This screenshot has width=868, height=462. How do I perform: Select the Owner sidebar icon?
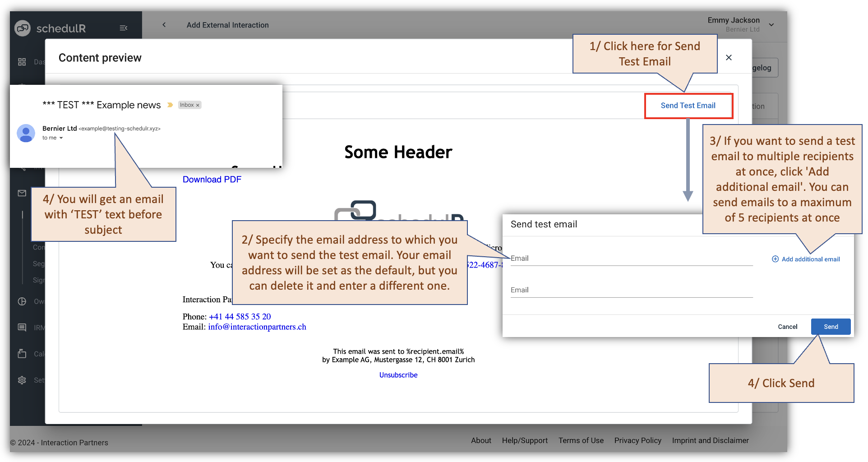22,301
